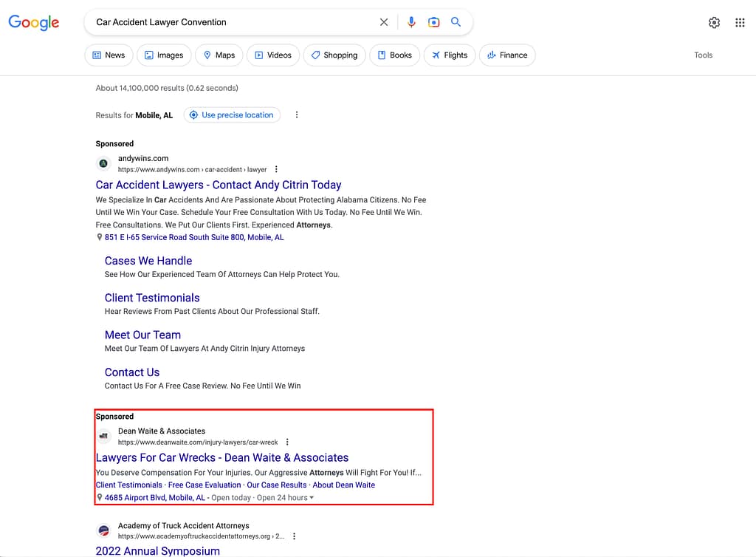Open the 2022 Annual Symposium result
This screenshot has height=557, width=756.
coord(158,551)
